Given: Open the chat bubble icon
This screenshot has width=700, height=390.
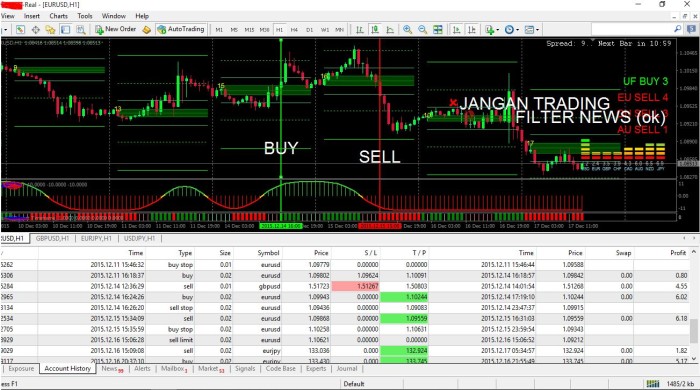Looking at the screenshot, I should coord(691,29).
